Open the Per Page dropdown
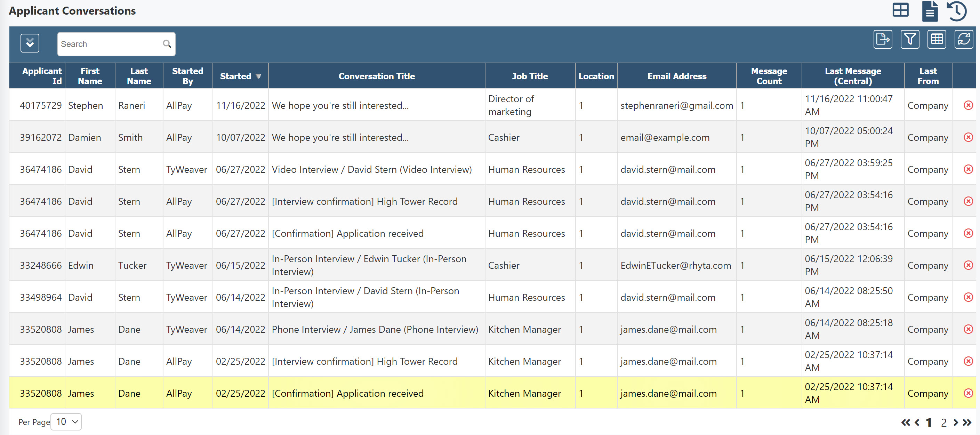The height and width of the screenshot is (435, 980). 66,422
